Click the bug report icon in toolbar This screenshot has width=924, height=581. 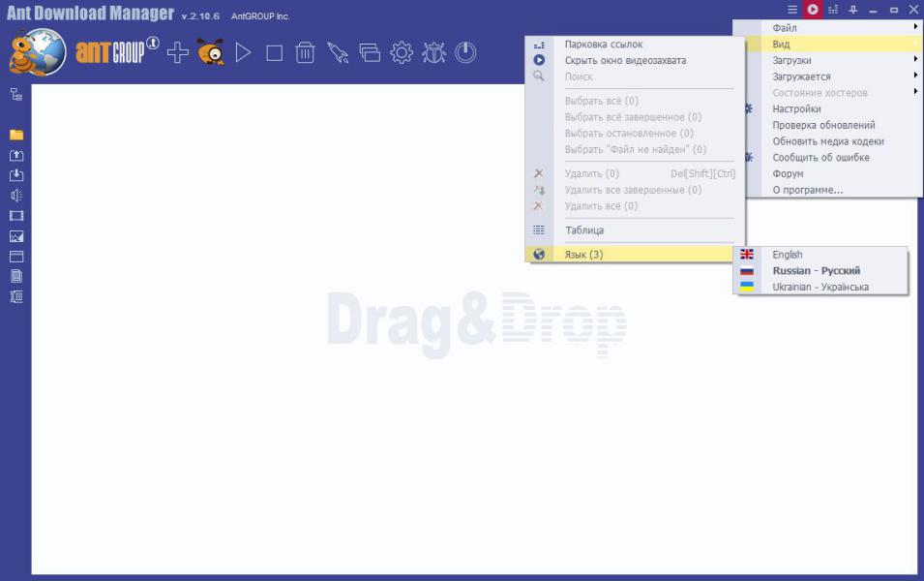pyautogui.click(x=433, y=52)
